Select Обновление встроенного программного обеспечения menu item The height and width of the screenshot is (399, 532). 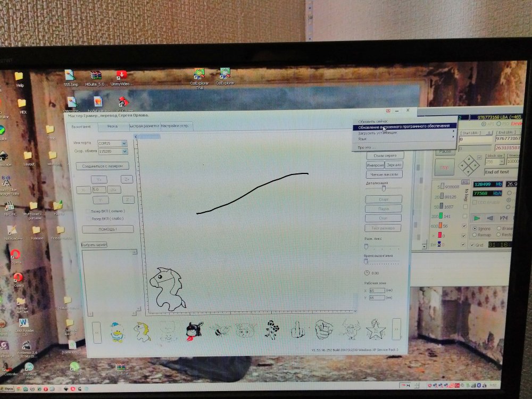point(404,127)
